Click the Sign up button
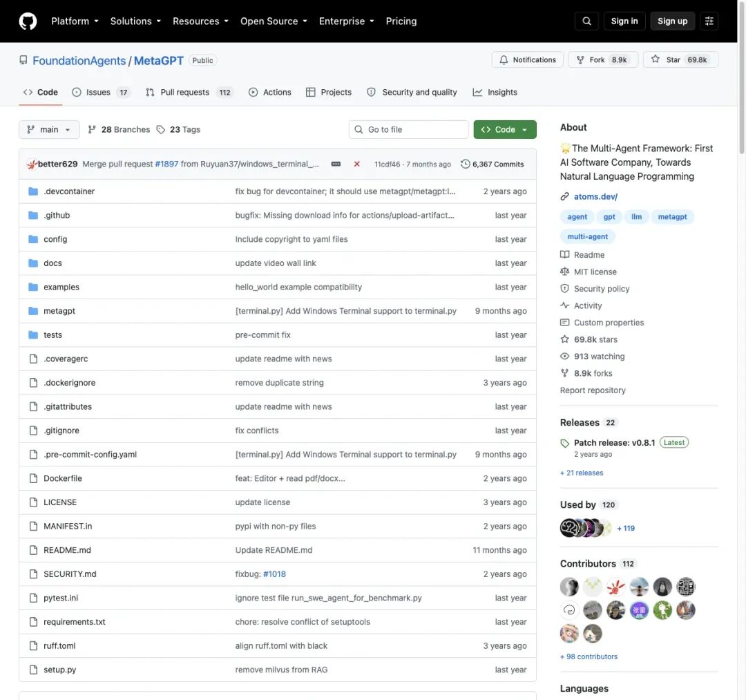 [672, 21]
